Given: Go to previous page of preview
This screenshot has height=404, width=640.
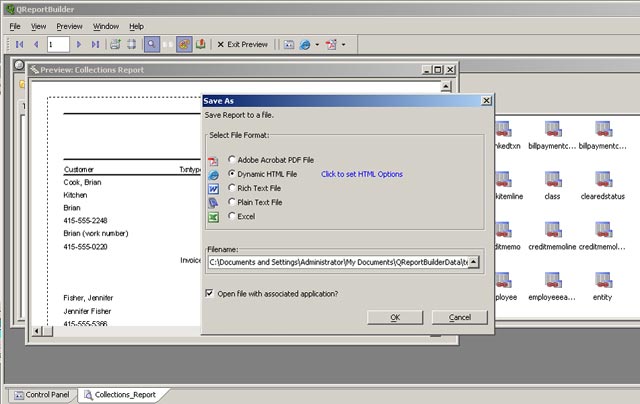Looking at the screenshot, I should [x=36, y=44].
